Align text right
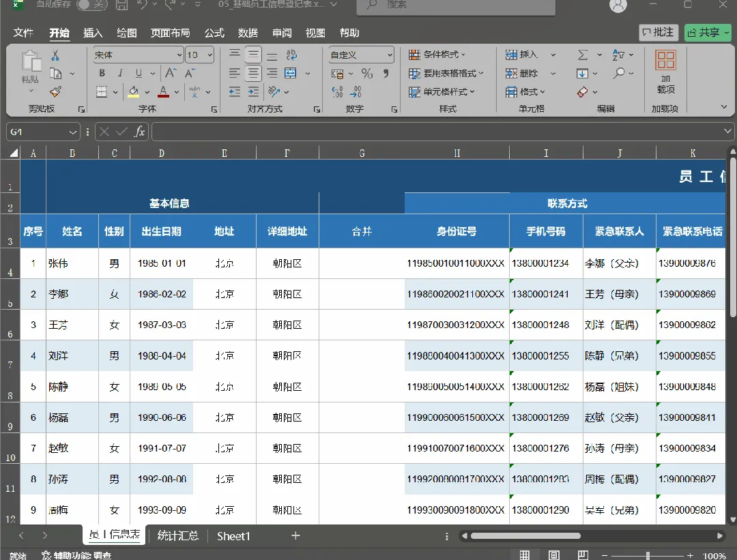The image size is (737, 560). pyautogui.click(x=272, y=73)
